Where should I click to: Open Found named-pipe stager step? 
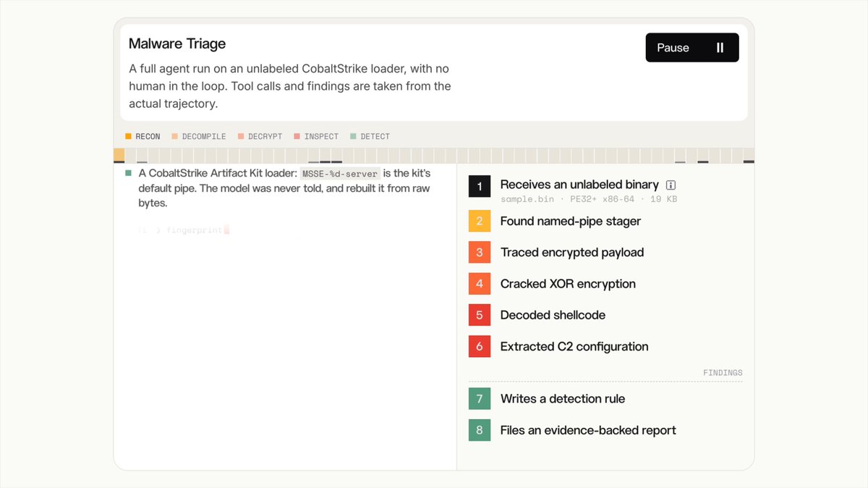coord(571,221)
